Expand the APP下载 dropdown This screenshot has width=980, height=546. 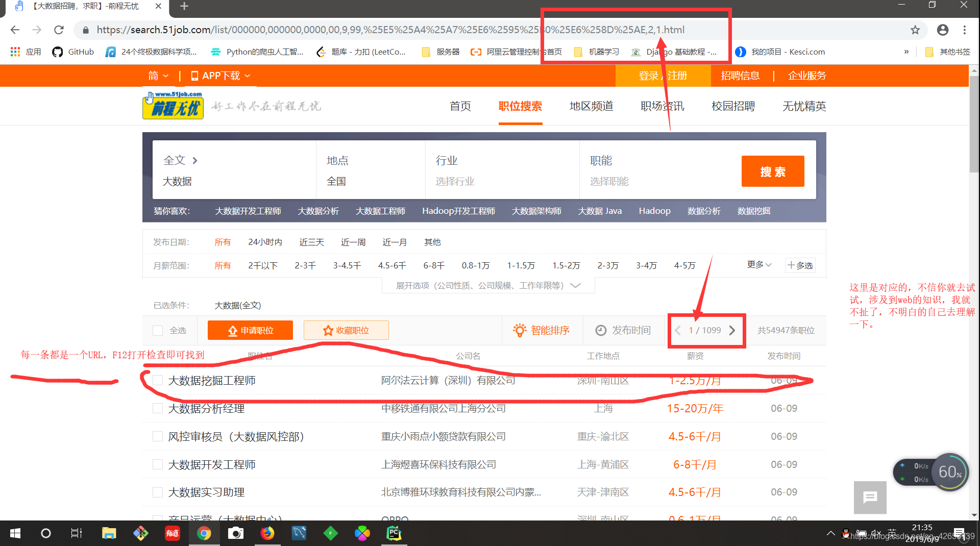[220, 76]
